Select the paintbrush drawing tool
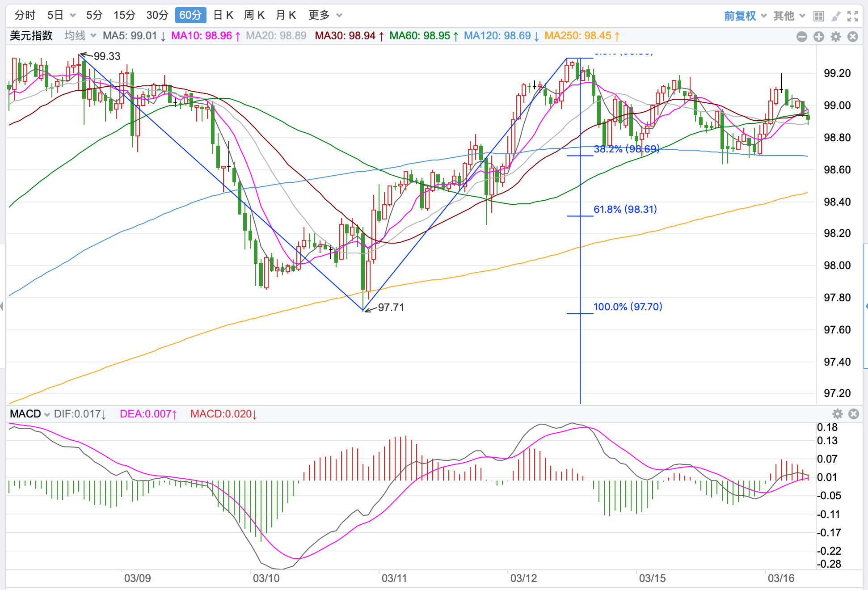Image resolution: width=868 pixels, height=590 pixels. pos(835,16)
